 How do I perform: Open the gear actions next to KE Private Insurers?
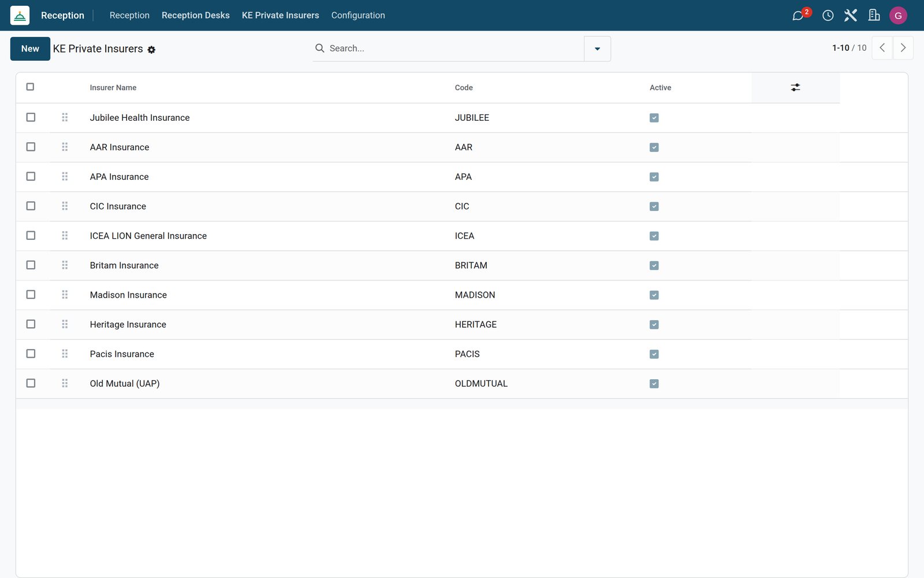point(151,50)
